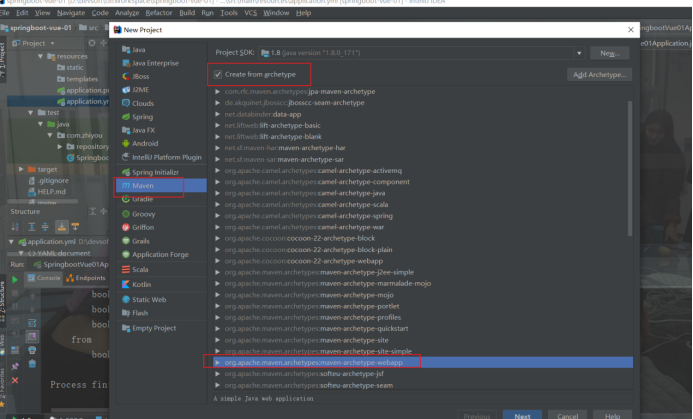Collapse the resources folder in Project tree
Screen dimensions: 693x419
click(40, 57)
